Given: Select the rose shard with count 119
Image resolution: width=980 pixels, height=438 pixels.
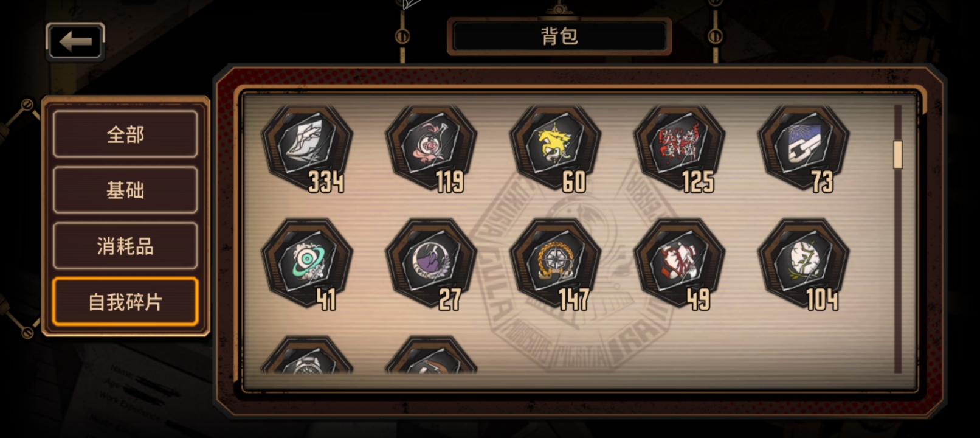Looking at the screenshot, I should 431,149.
